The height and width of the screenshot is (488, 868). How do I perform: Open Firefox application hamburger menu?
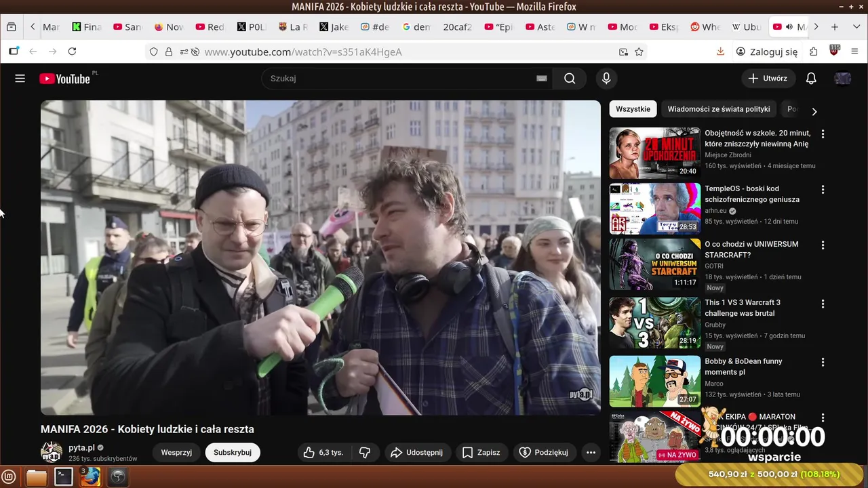(x=855, y=52)
